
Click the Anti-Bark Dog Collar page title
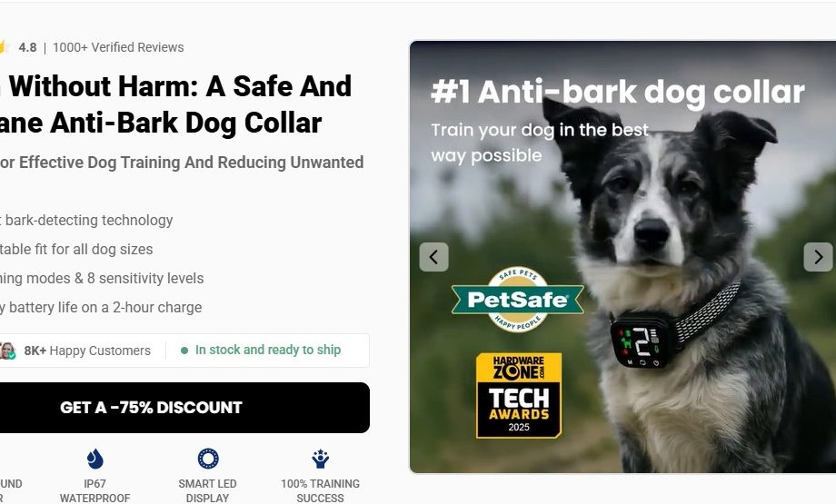point(176,104)
